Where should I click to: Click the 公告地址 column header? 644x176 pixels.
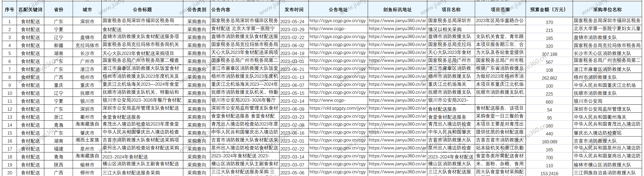338,9
